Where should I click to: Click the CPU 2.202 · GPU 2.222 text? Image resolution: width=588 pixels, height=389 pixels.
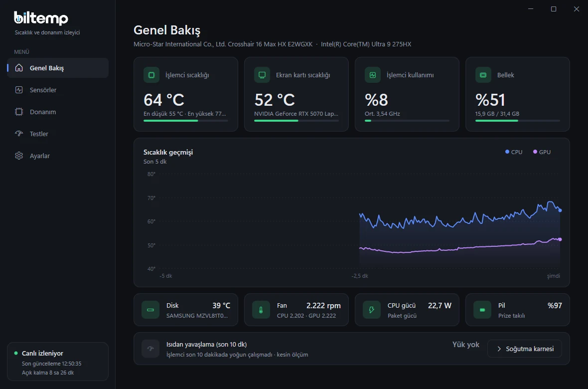[x=306, y=316]
